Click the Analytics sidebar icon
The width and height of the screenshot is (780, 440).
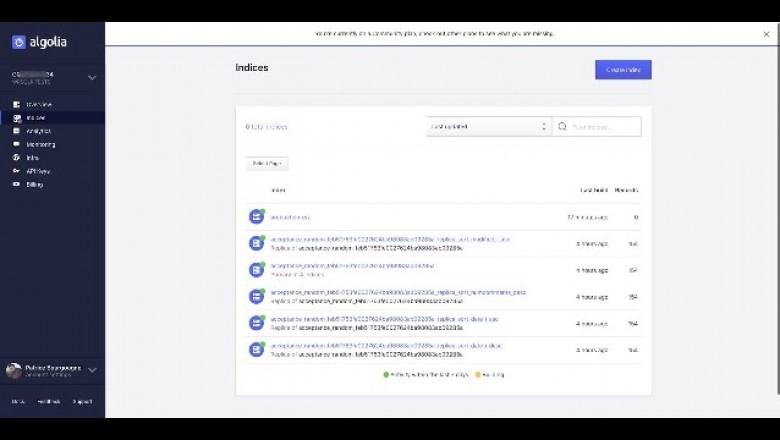17,131
